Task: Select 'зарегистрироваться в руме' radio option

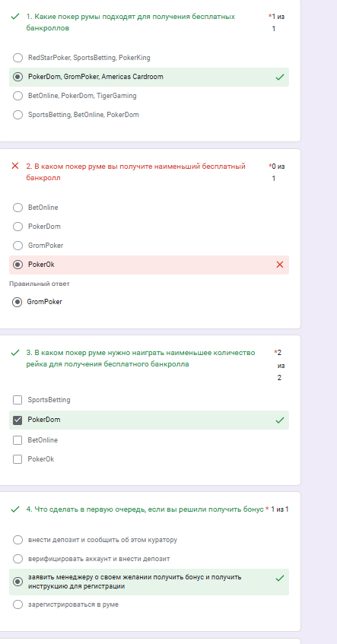Action: (x=17, y=604)
